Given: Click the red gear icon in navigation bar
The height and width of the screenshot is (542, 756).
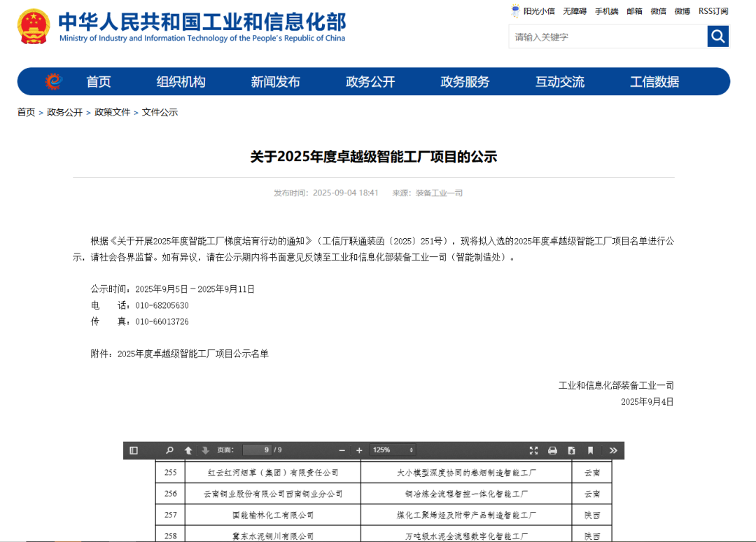Looking at the screenshot, I should pos(53,81).
